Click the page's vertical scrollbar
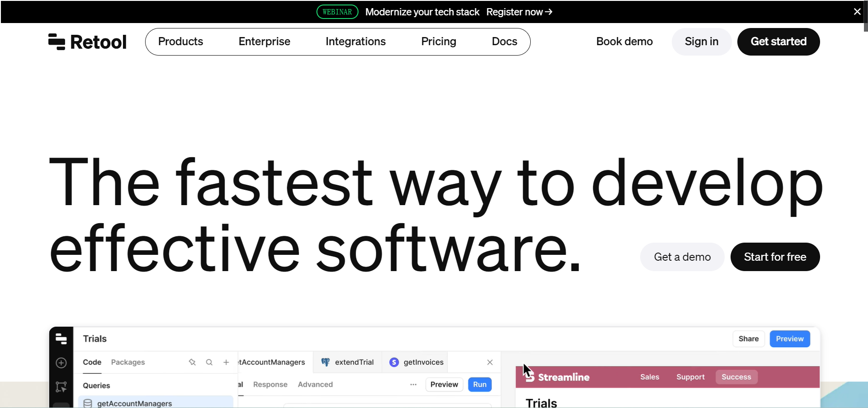Viewport: 868px width, 408px height. pos(865,18)
